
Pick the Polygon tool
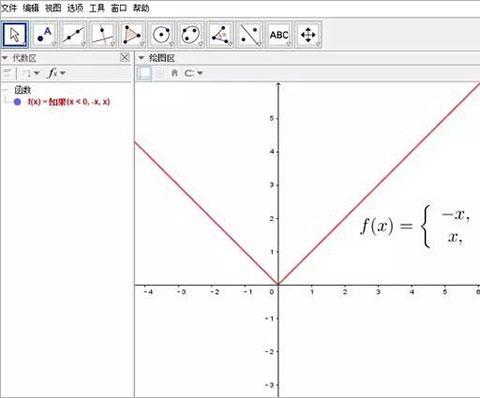point(132,35)
